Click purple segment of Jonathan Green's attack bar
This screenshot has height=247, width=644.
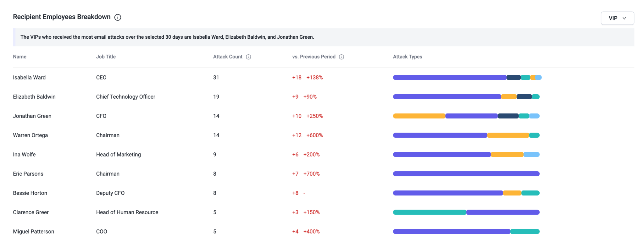pos(471,116)
